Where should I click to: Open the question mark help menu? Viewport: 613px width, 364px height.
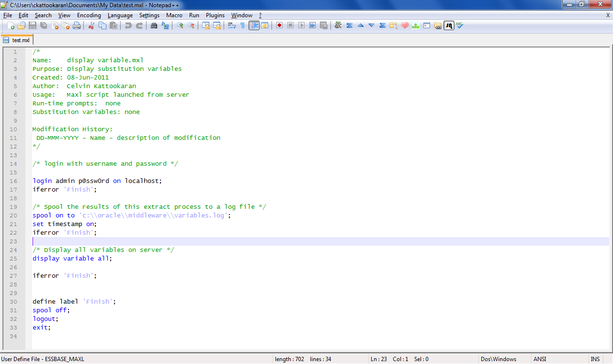coord(261,15)
